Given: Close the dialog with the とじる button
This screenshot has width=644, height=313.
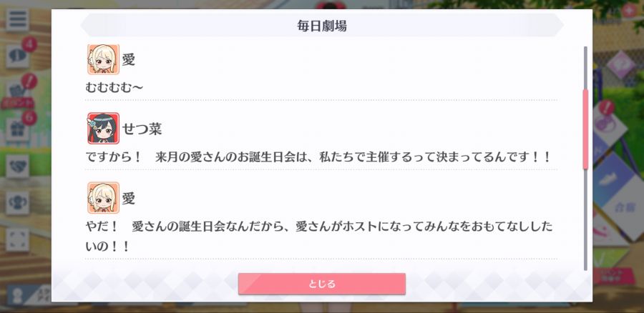Looking at the screenshot, I should [321, 284].
